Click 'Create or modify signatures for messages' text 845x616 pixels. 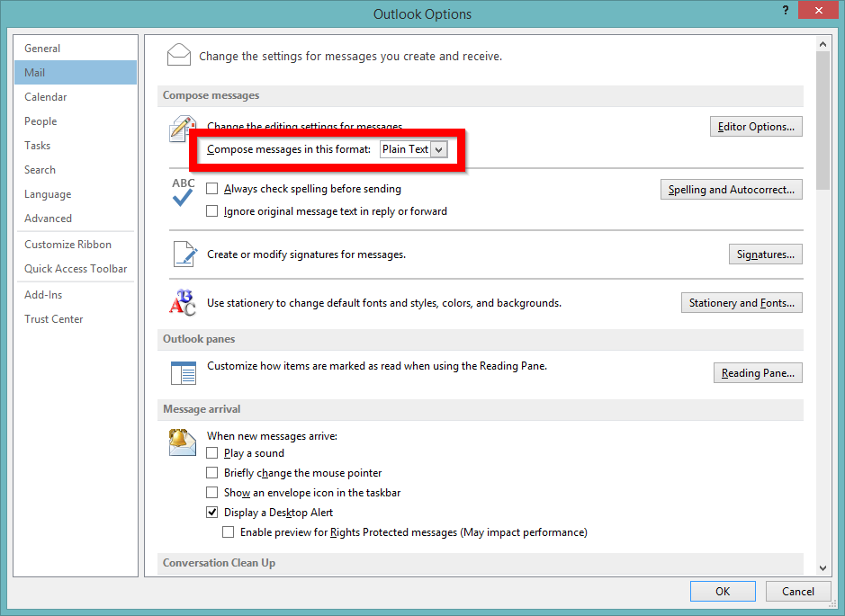[x=306, y=254]
